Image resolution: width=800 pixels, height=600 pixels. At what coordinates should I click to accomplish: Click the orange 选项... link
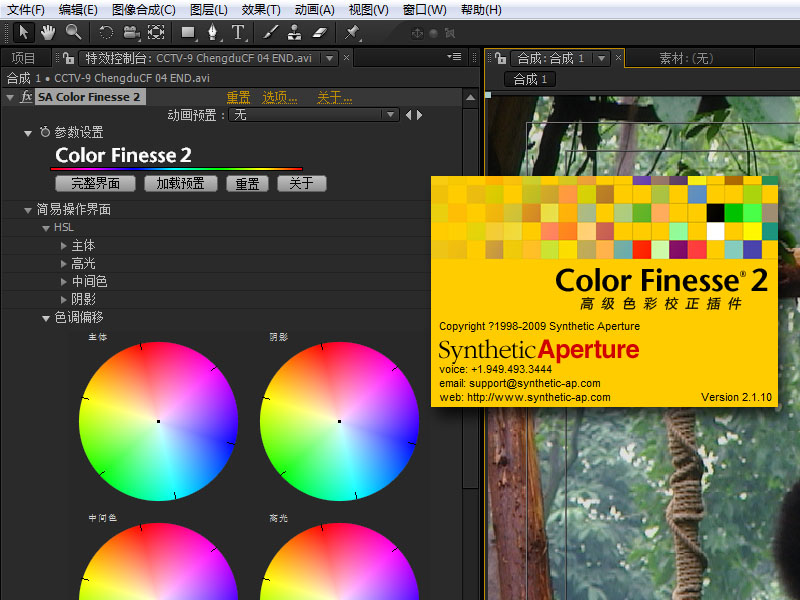click(x=280, y=97)
